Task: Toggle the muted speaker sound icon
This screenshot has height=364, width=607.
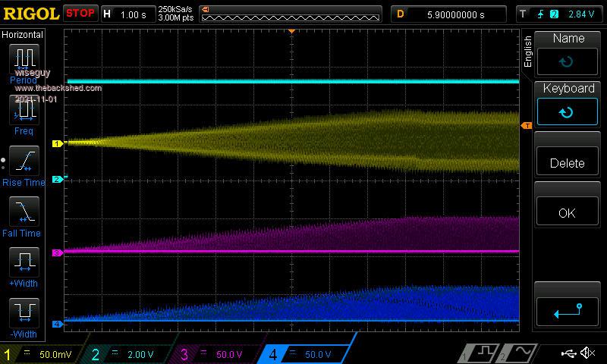Action: tap(587, 353)
